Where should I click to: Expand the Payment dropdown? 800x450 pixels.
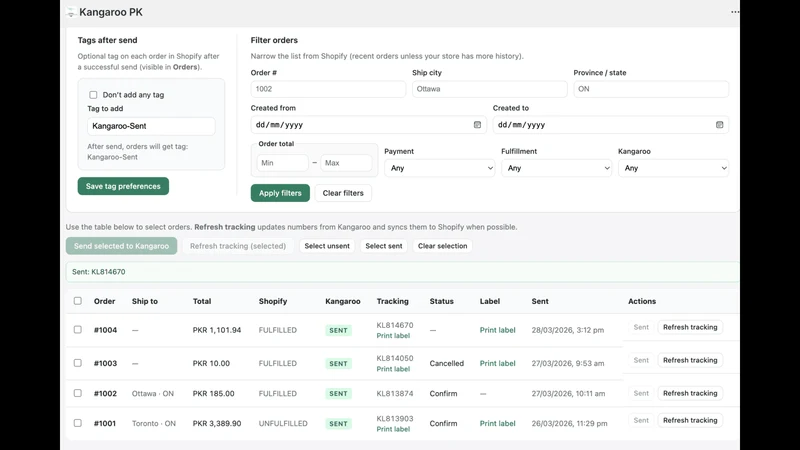tap(439, 168)
